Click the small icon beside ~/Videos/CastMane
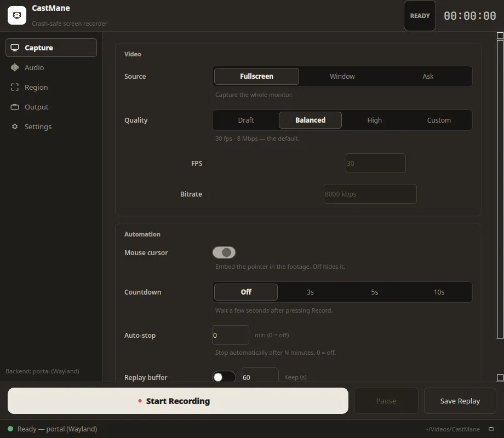The image size is (504, 438). pos(491,429)
